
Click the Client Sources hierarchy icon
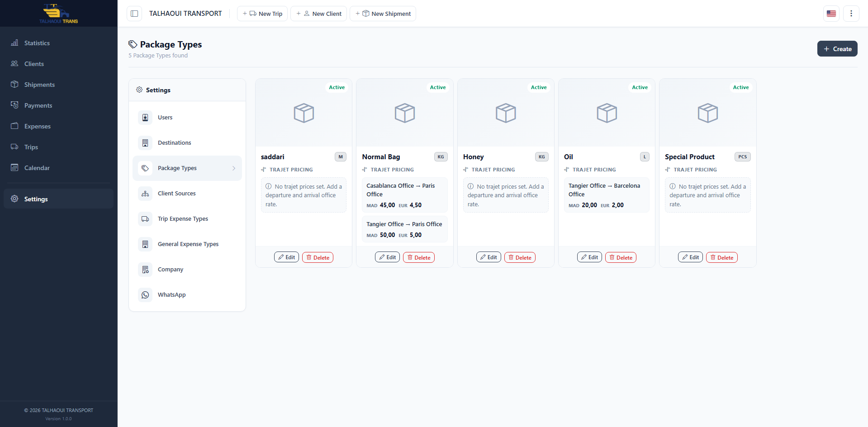coord(145,194)
